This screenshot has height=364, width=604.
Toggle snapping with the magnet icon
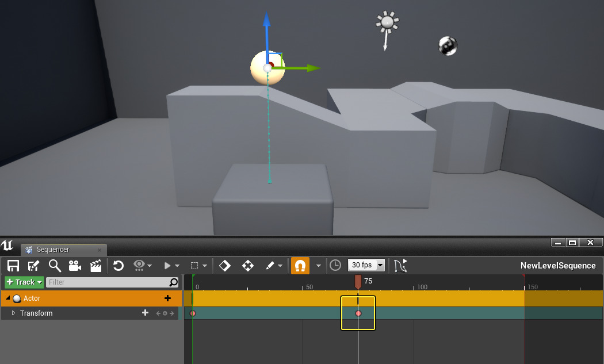coord(300,265)
